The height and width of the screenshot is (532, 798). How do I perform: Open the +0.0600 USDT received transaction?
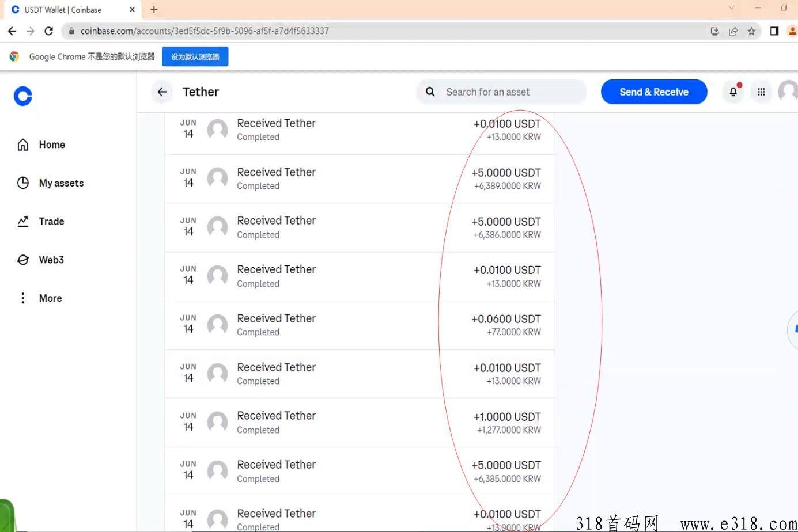point(360,325)
